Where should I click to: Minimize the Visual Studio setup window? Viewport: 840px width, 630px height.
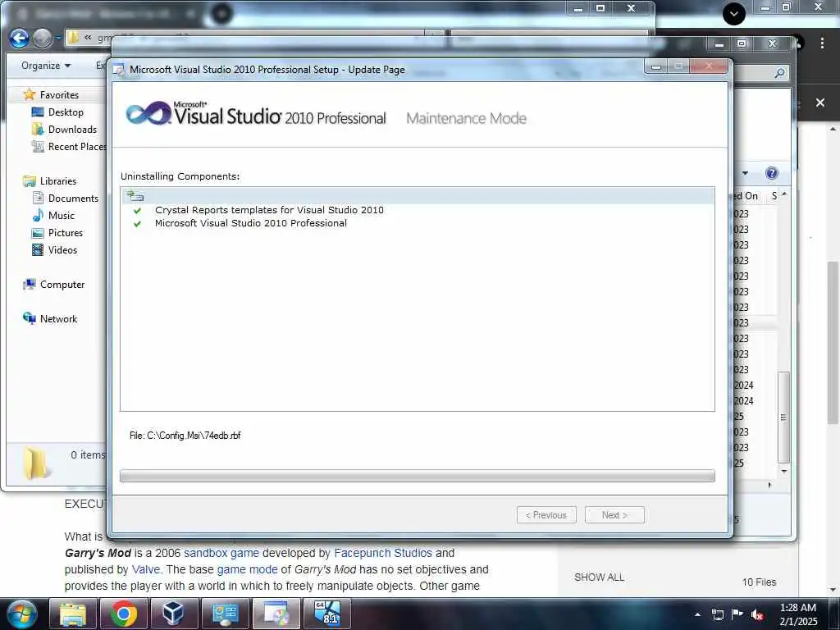click(656, 67)
